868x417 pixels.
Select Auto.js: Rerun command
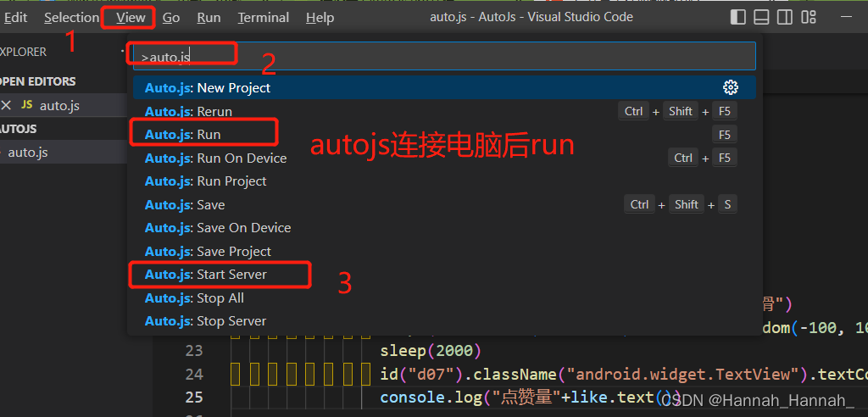pyautogui.click(x=444, y=111)
